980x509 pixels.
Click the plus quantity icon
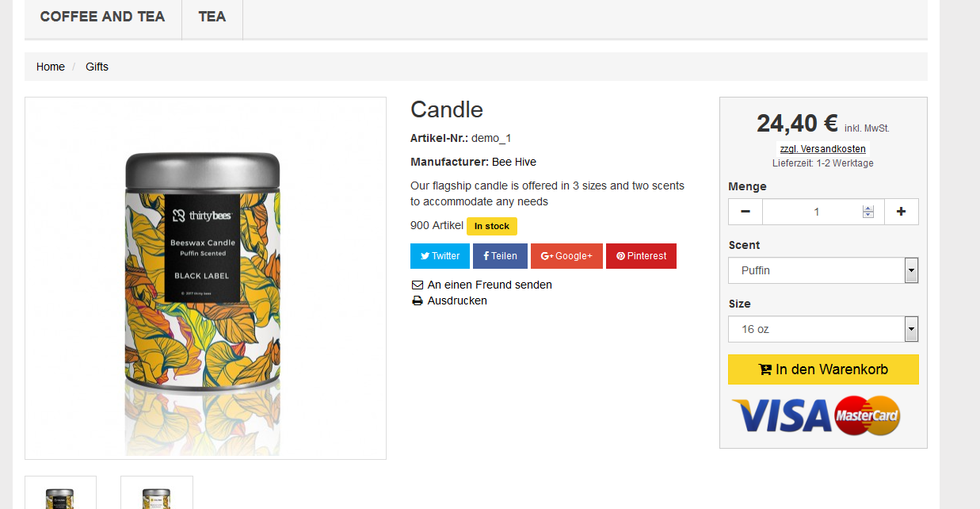(x=901, y=212)
